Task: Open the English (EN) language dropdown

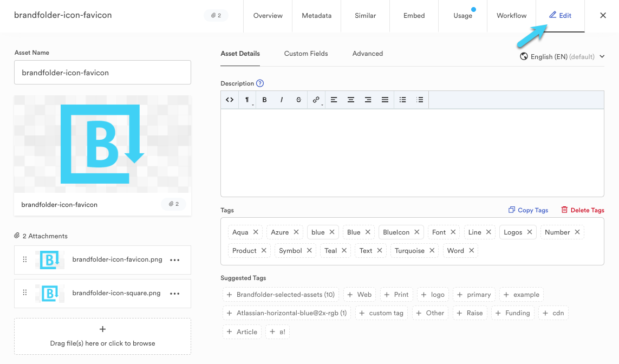Action: coord(562,56)
